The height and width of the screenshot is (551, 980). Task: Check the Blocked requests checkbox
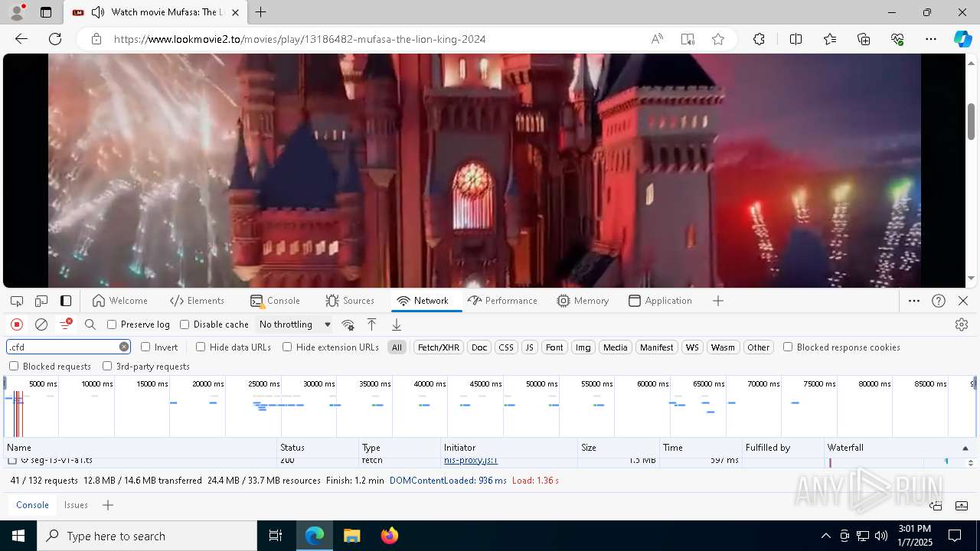click(14, 366)
